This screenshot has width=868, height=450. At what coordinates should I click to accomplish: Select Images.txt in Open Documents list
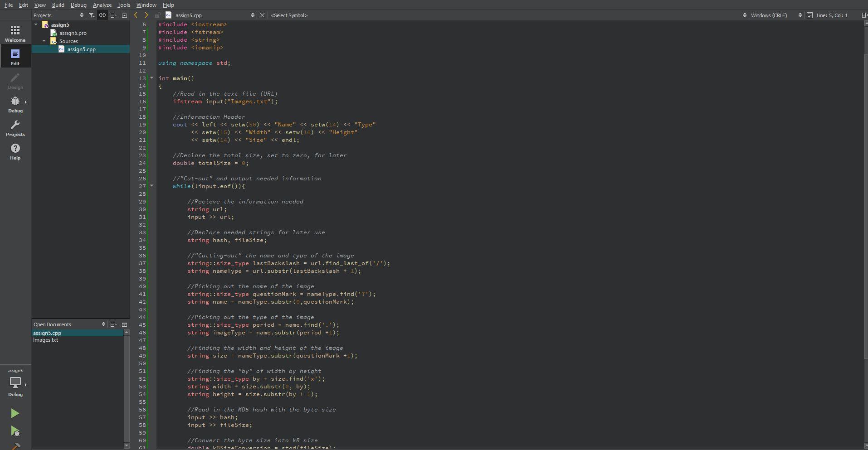(46, 340)
